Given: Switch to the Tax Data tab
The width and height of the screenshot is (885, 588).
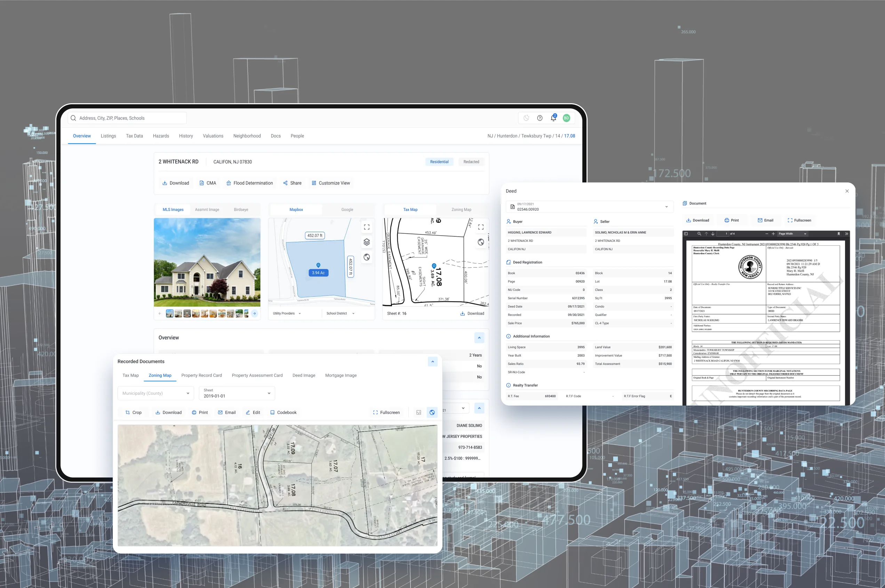Looking at the screenshot, I should point(134,136).
